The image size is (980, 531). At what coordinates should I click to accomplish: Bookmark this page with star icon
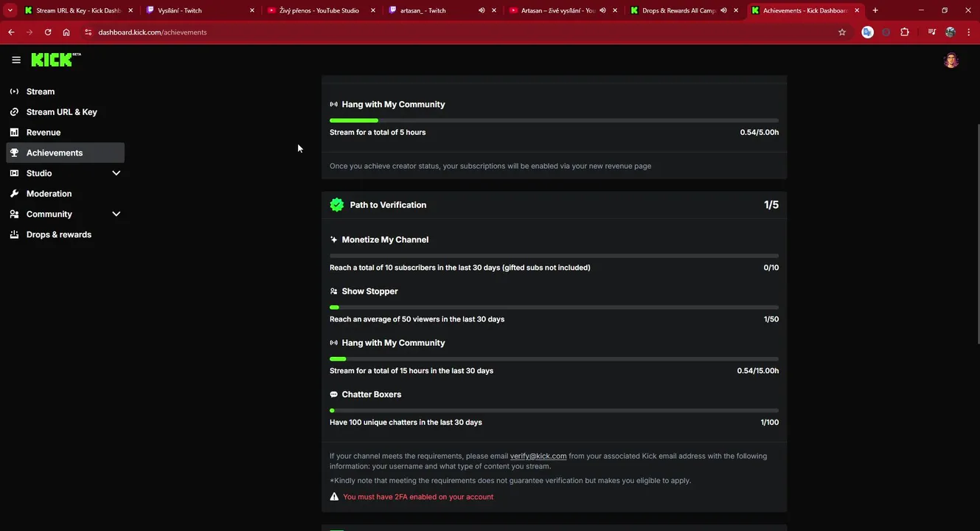[842, 32]
